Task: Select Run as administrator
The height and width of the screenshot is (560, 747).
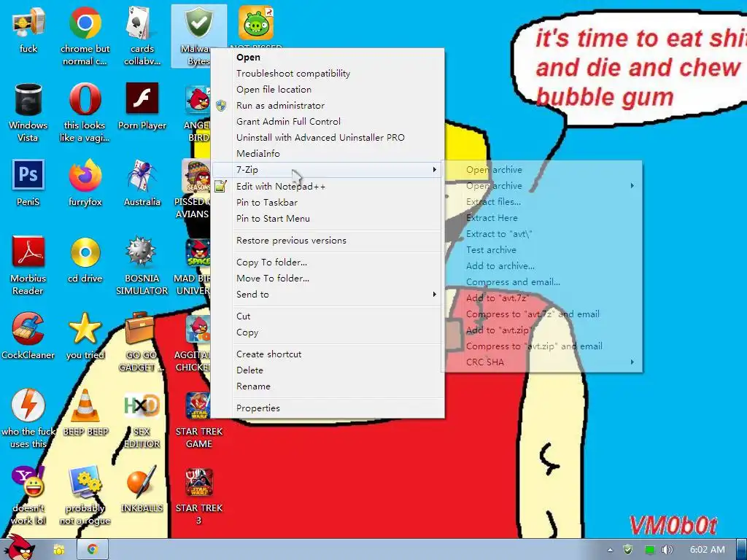Action: (328, 106)
